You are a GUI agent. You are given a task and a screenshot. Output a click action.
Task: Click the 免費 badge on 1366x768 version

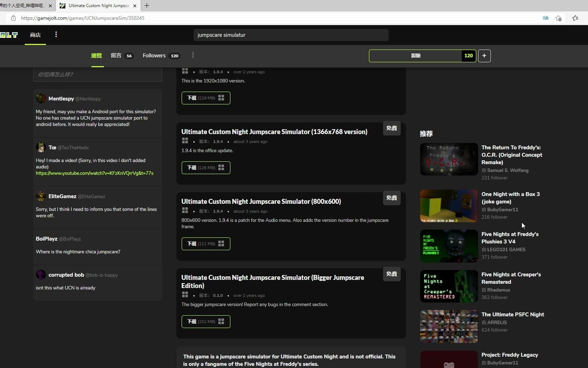(x=392, y=128)
